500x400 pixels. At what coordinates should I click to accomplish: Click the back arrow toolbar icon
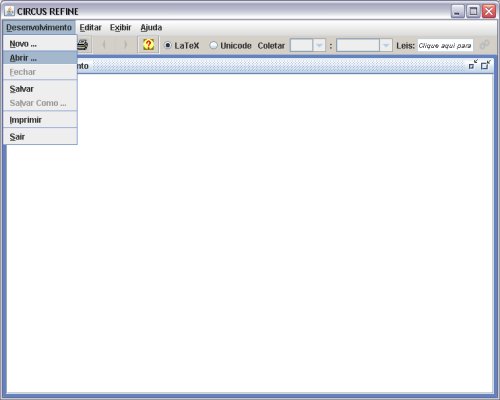[104, 45]
